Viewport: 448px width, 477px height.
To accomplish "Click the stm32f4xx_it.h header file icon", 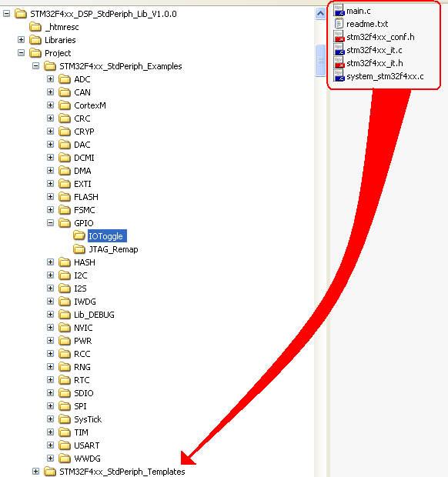I will coord(339,62).
